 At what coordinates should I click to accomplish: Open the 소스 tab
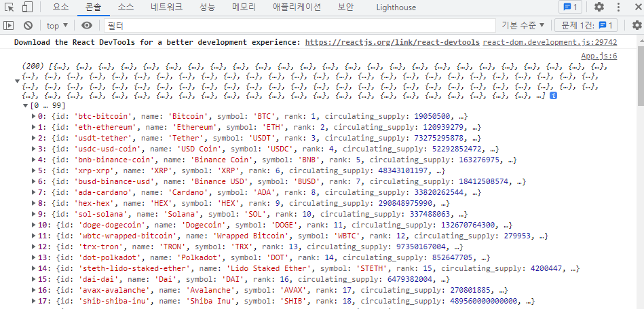coord(126,7)
